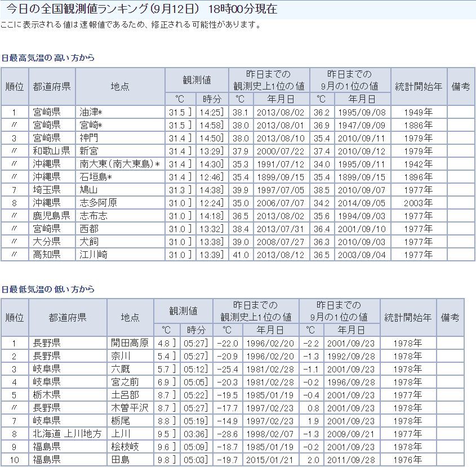
Task: Click the 木曽平沢 station name
Action: tap(130, 408)
